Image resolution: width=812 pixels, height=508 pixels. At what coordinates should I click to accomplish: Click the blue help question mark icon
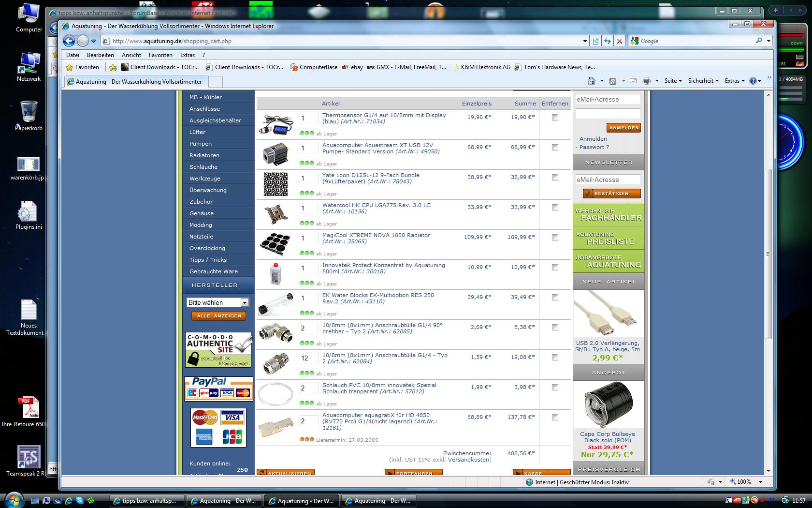(x=753, y=81)
